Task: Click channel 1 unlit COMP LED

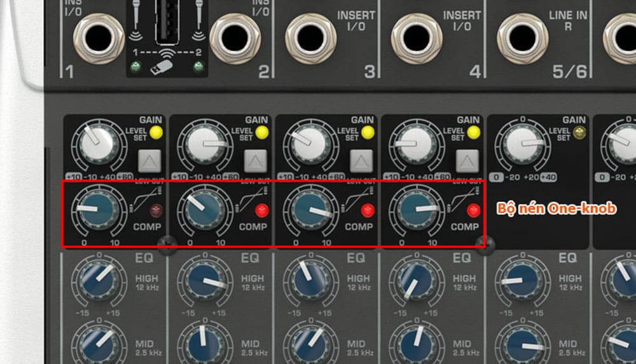Action: [x=156, y=210]
